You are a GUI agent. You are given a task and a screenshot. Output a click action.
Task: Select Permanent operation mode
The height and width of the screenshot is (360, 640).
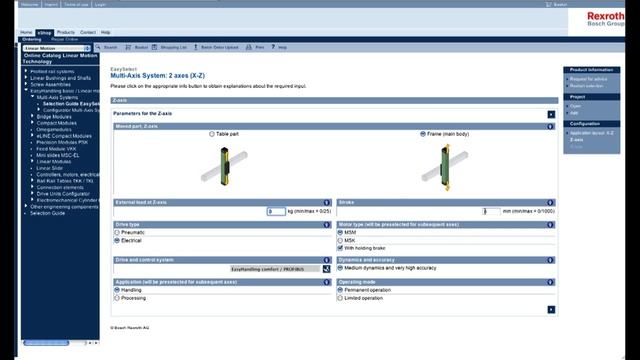click(x=340, y=290)
